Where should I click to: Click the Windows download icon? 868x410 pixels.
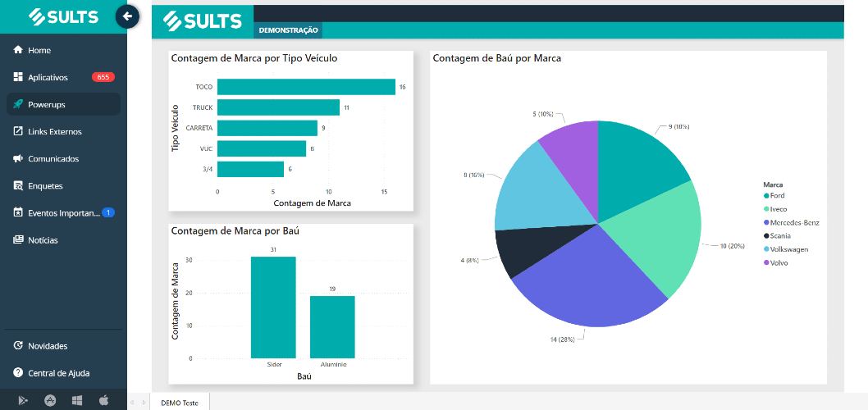(77, 401)
